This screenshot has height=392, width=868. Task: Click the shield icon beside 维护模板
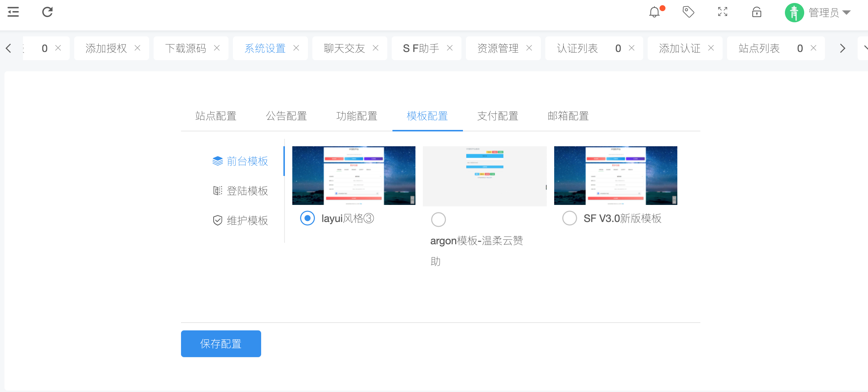tap(218, 220)
